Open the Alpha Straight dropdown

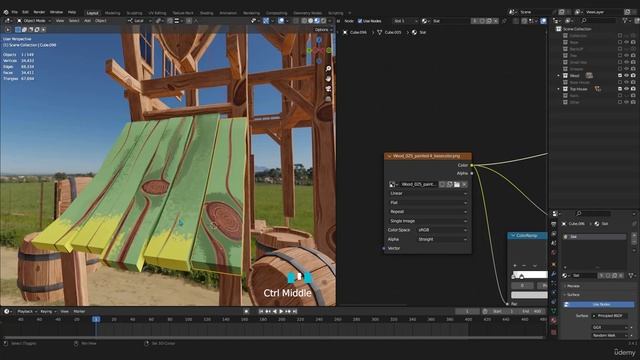pyautogui.click(x=442, y=240)
